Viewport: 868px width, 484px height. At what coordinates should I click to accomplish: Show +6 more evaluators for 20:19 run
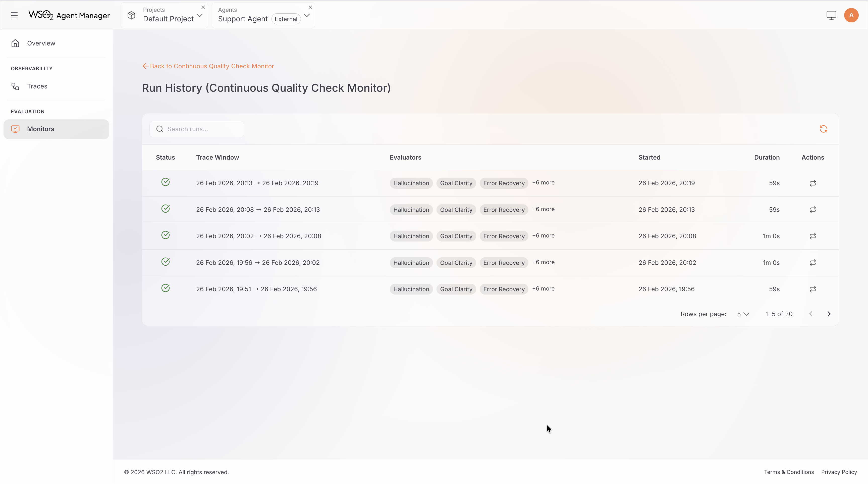543,182
